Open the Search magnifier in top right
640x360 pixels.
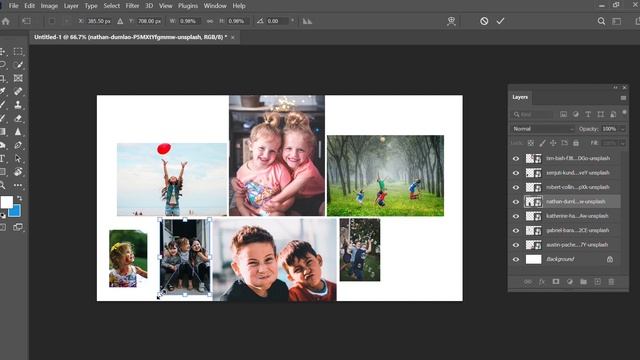coord(601,21)
